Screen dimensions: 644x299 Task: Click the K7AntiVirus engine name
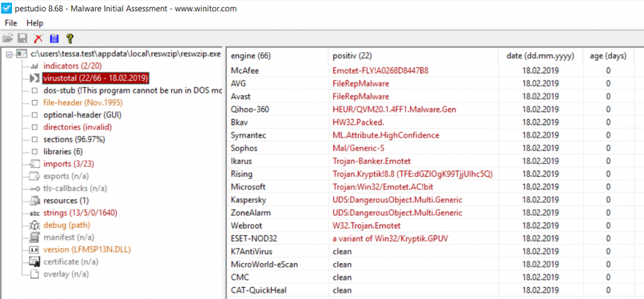coord(252,251)
